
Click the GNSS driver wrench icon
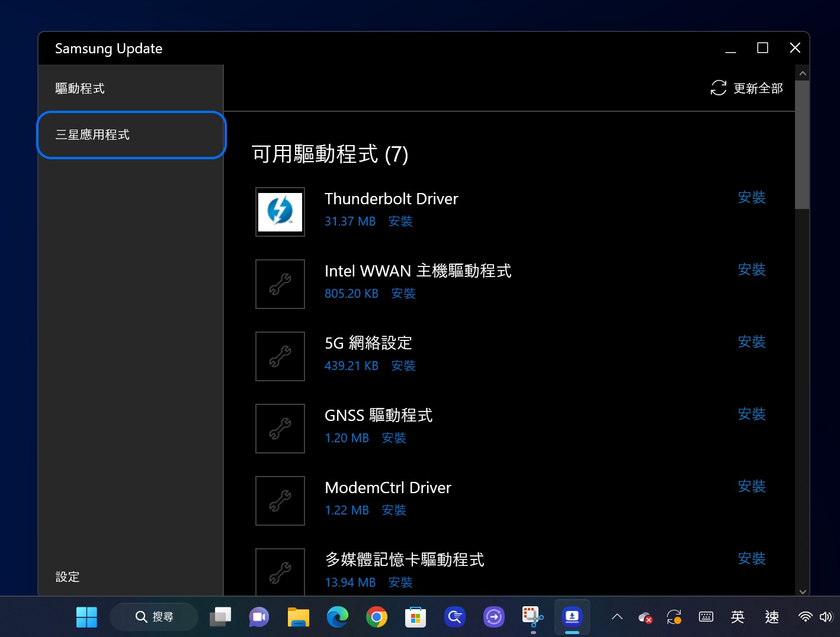click(280, 429)
